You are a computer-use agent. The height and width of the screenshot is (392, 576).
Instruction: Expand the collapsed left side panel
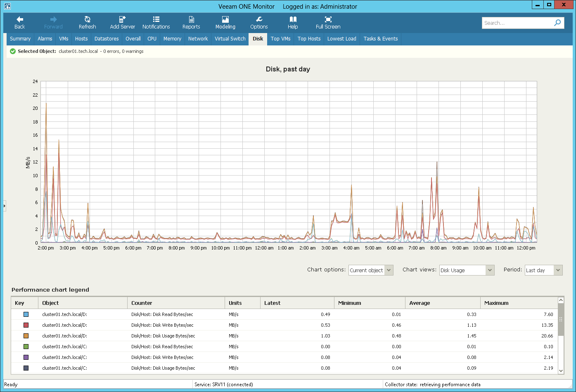5,205
